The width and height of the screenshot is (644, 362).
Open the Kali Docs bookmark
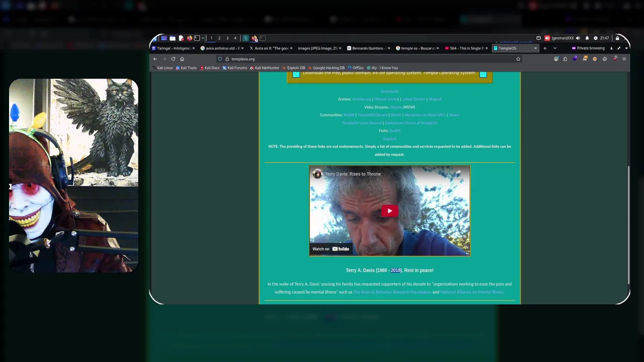[x=210, y=68]
